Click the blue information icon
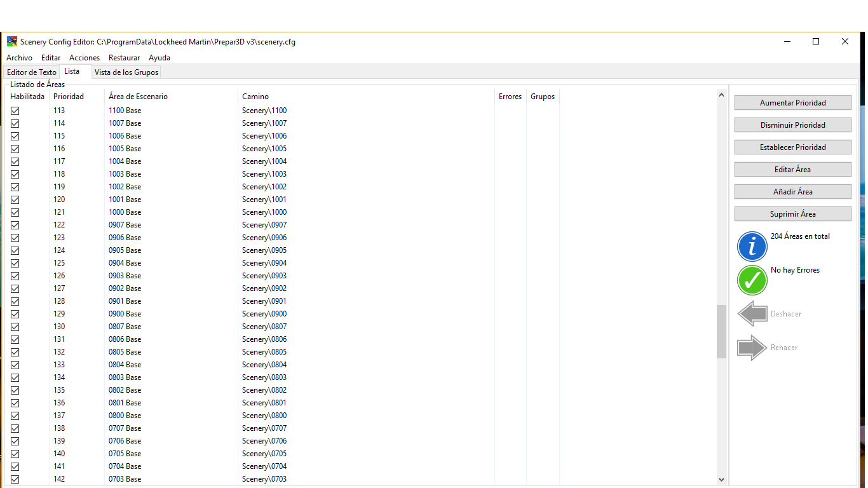Screen dimensions: 868x488 pos(752,247)
